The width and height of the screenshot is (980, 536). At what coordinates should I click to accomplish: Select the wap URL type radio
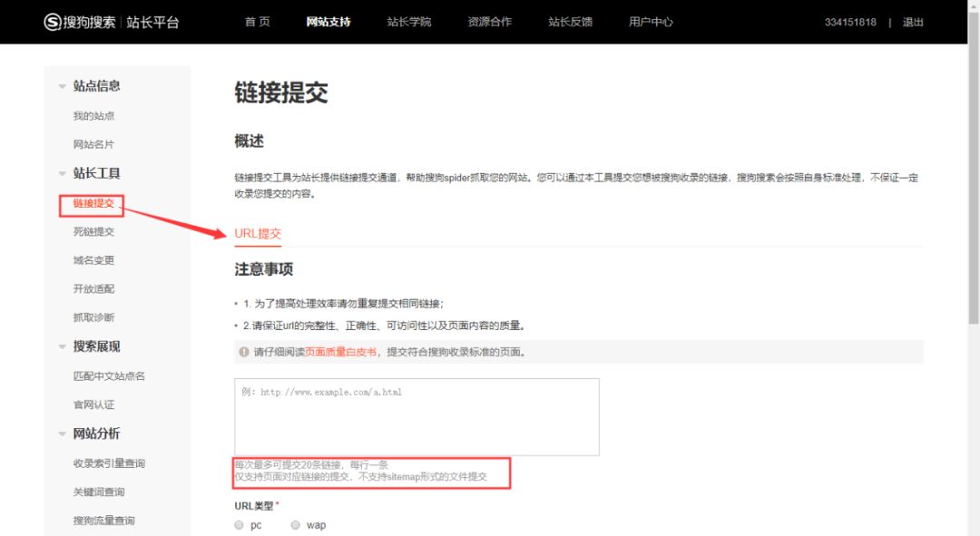click(x=295, y=525)
